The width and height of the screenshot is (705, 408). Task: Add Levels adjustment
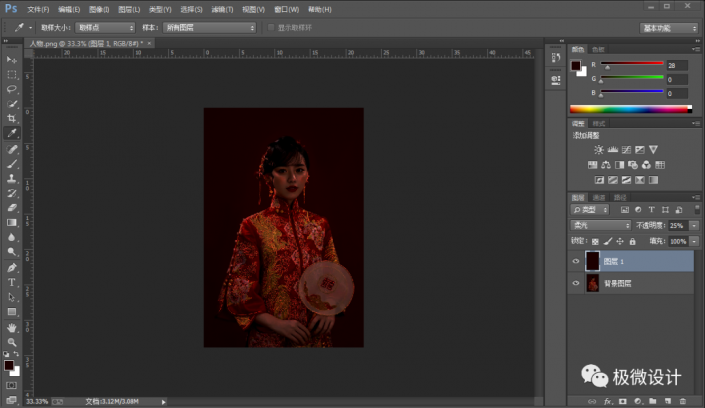point(612,150)
